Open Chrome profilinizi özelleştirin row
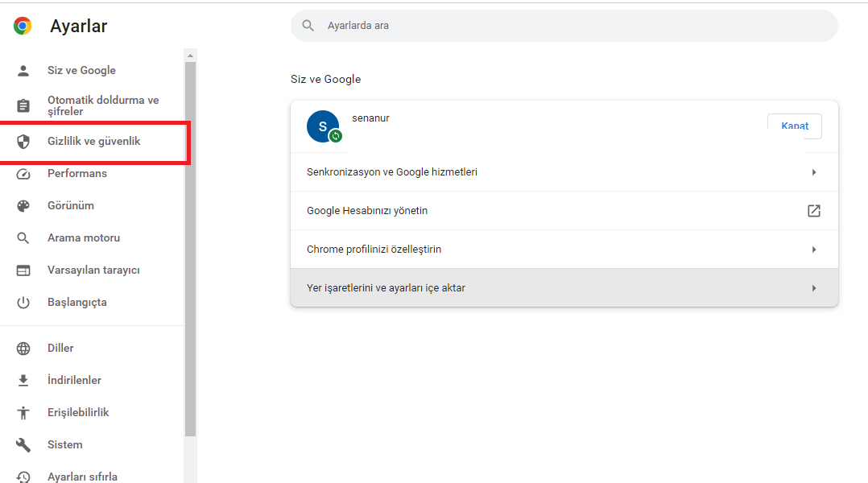The height and width of the screenshot is (483, 868). pos(564,250)
